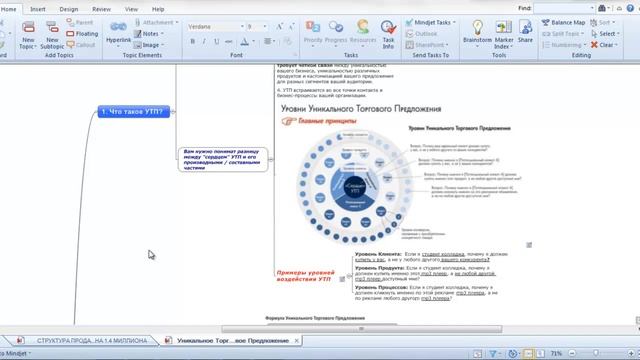Open the СТРУКТУРА ПРОДА... document tab
This screenshot has width=640, height=360.
[84, 340]
